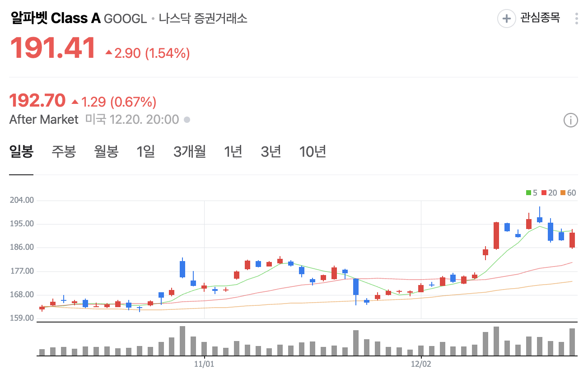Click the price change 2.90 (1.54%)
The height and width of the screenshot is (374, 588).
(148, 53)
